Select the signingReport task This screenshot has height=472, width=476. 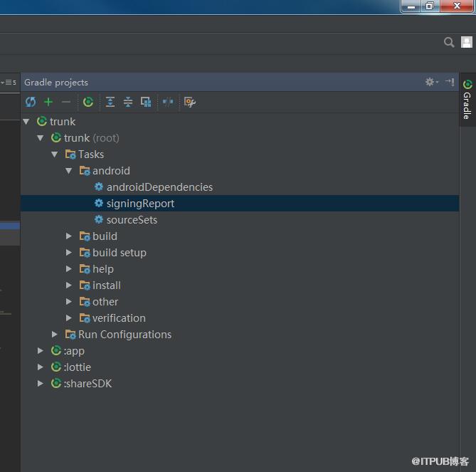click(x=240, y=204)
